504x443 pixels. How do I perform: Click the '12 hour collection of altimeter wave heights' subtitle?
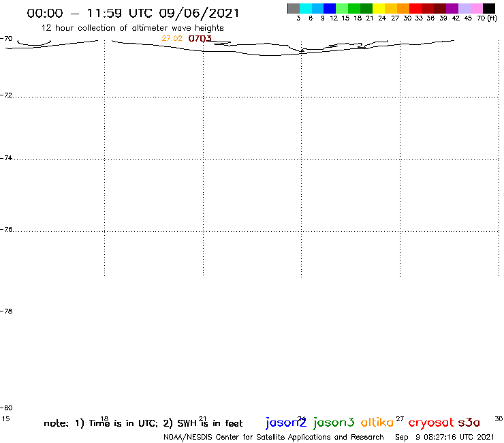(132, 28)
